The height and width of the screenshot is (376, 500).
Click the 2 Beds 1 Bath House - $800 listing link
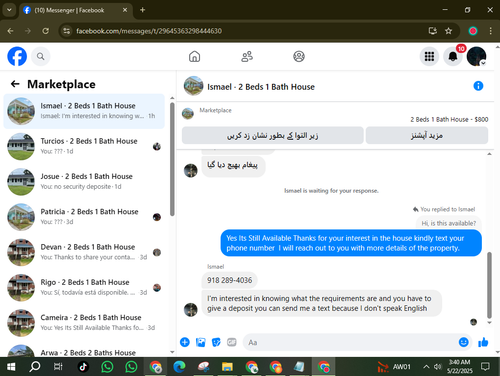coord(449,119)
